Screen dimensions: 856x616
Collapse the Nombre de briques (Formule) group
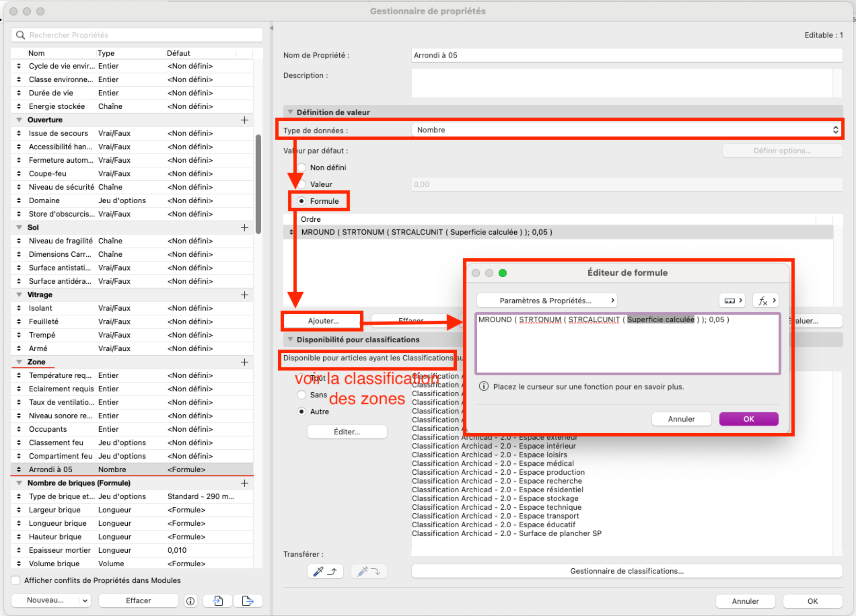coord(19,483)
